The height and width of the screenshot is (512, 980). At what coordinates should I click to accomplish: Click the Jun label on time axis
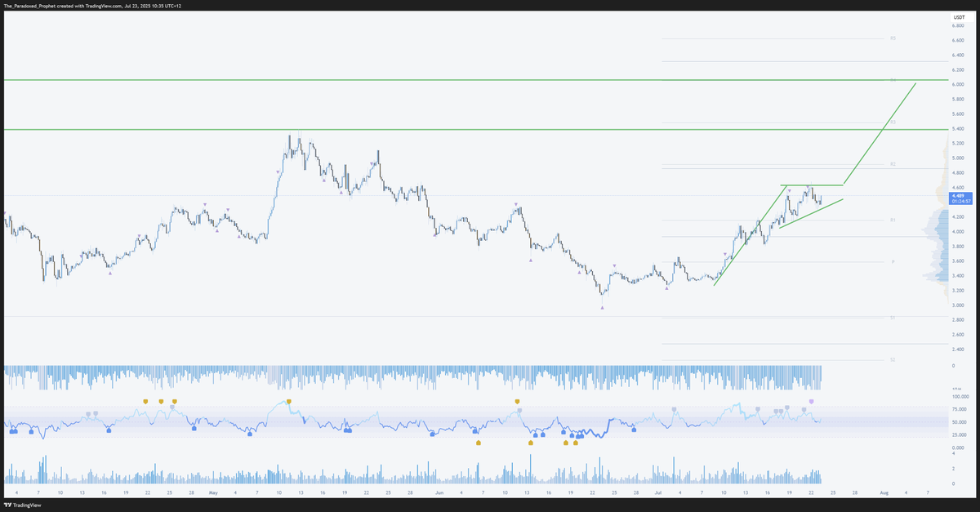pos(439,493)
